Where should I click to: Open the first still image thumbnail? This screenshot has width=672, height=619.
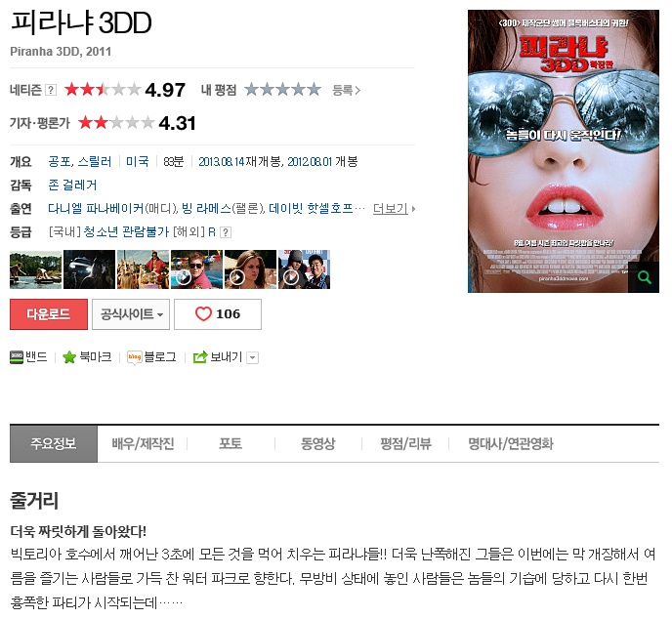point(34,269)
